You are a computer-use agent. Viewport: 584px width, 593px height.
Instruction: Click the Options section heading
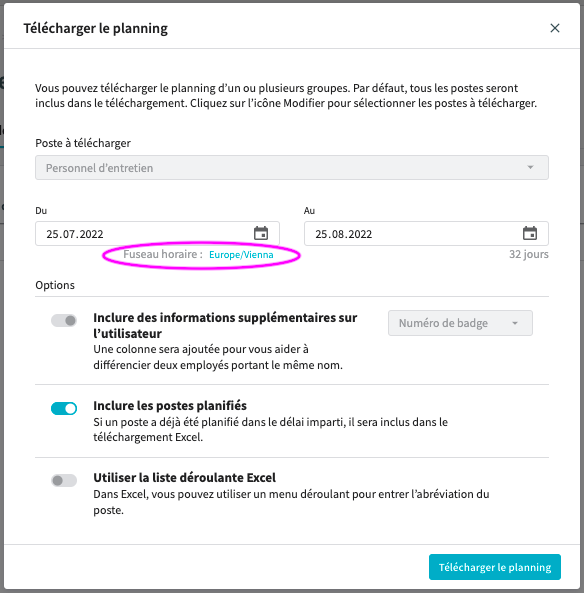point(55,285)
